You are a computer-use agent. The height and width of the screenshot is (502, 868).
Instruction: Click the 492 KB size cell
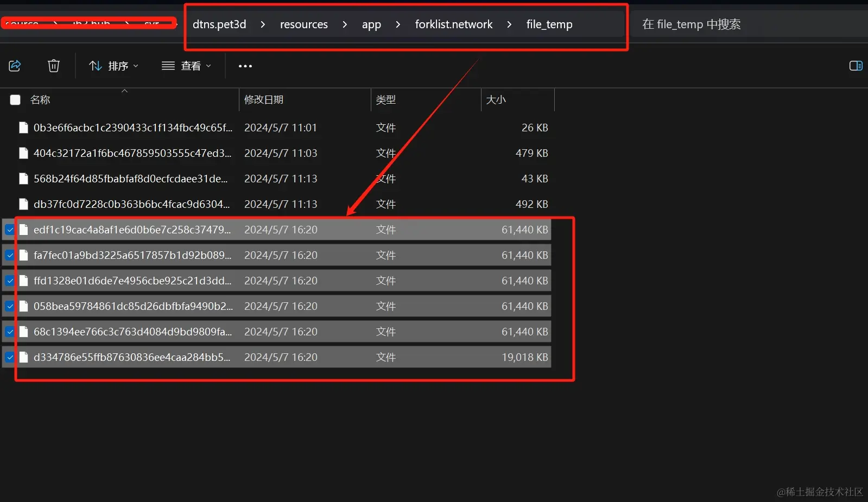pyautogui.click(x=532, y=204)
